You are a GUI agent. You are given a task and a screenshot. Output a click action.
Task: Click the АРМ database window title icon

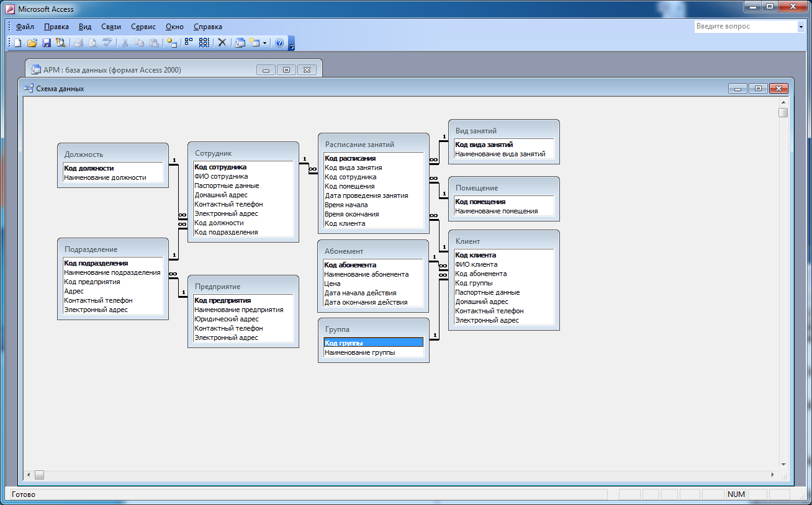[x=36, y=69]
